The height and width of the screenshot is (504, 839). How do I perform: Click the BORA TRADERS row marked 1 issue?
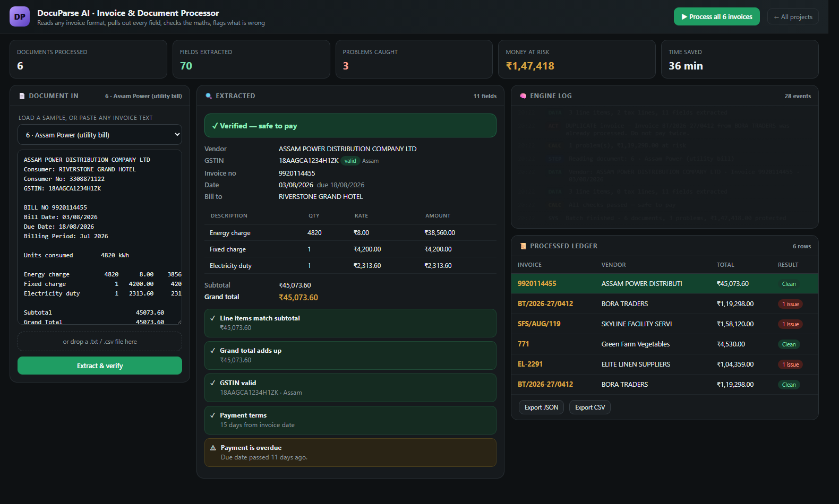click(664, 304)
